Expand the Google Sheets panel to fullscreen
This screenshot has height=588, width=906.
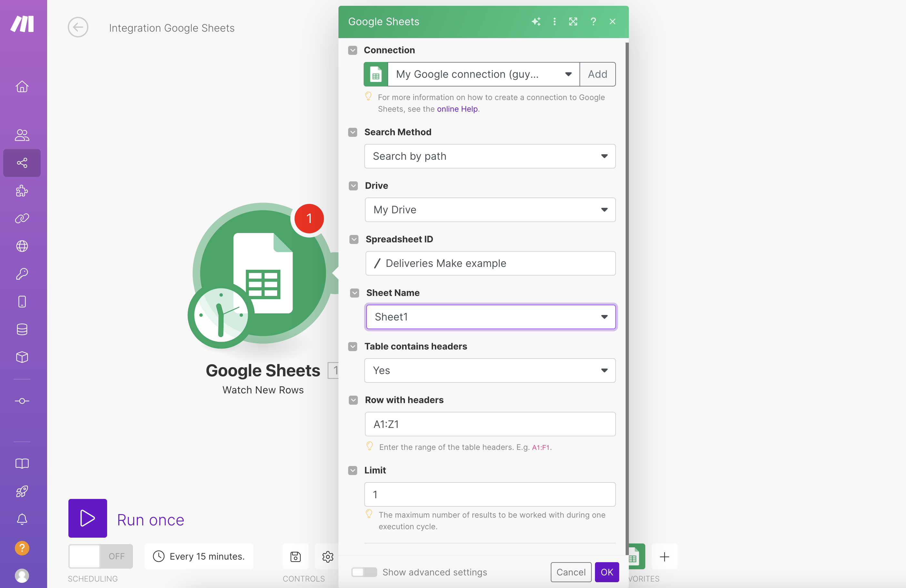point(573,22)
